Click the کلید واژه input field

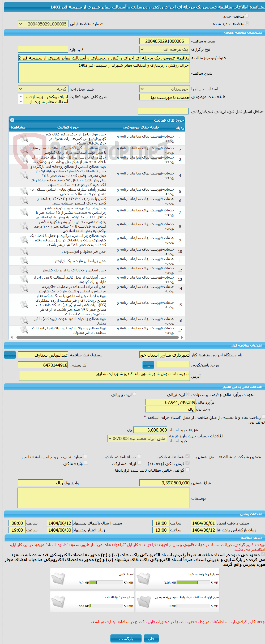pyautogui.click(x=43, y=49)
